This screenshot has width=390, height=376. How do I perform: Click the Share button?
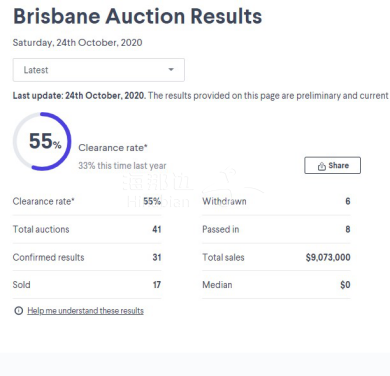point(332,165)
